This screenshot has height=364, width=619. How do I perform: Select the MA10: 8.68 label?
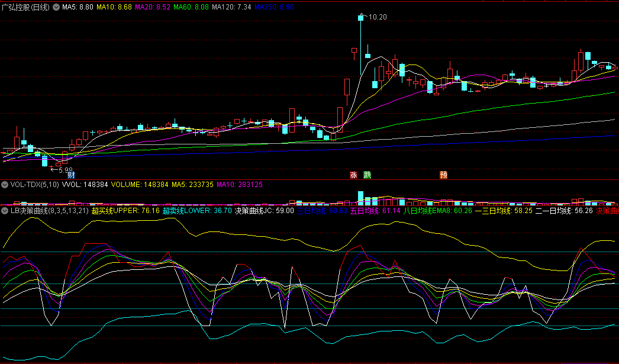coord(114,7)
